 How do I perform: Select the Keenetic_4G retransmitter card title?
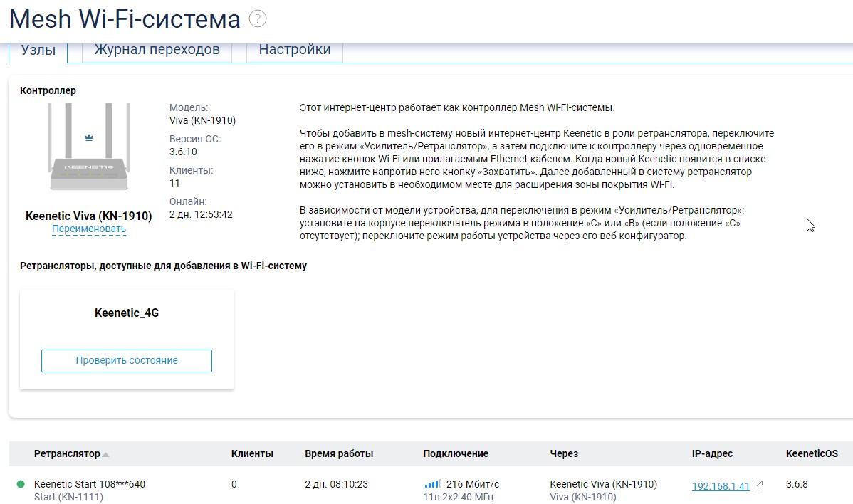pos(127,312)
